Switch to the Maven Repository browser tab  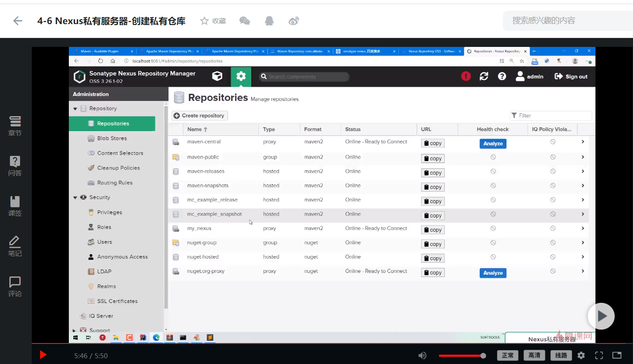click(300, 51)
